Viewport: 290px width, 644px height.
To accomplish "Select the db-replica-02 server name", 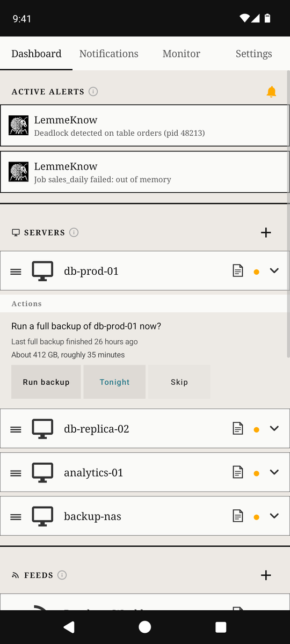I will tap(97, 429).
